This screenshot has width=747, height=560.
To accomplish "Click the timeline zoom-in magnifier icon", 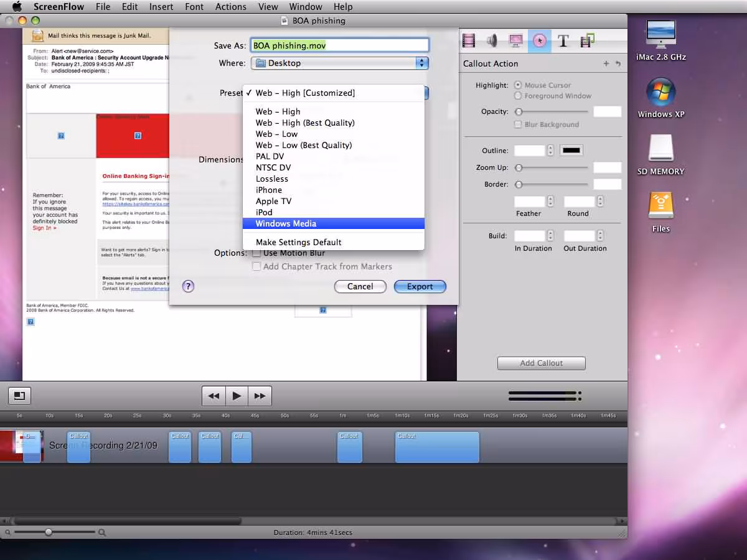I will click(102, 533).
